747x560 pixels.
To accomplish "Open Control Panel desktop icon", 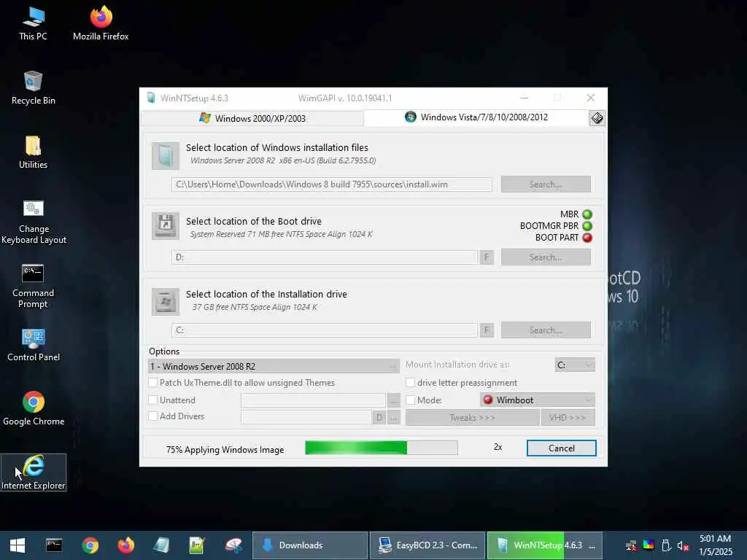I will pos(34,345).
